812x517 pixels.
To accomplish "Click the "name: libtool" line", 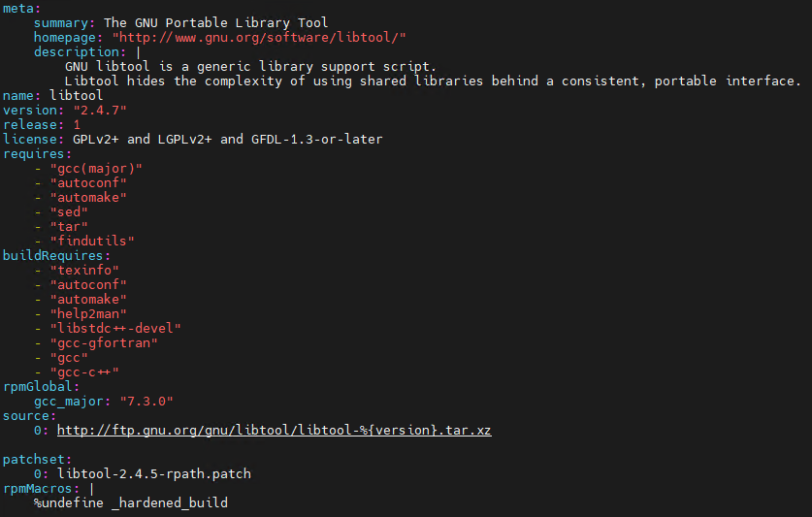I will tap(49, 95).
